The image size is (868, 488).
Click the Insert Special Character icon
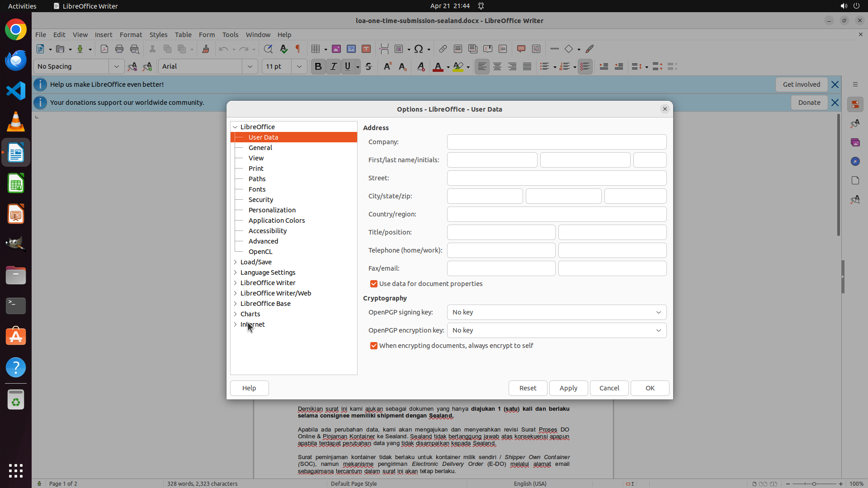click(419, 49)
